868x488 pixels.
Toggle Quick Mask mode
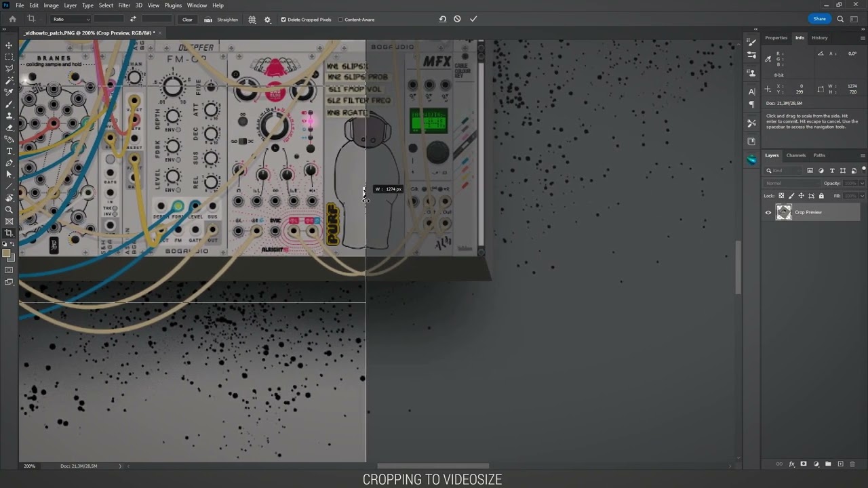[x=9, y=270]
